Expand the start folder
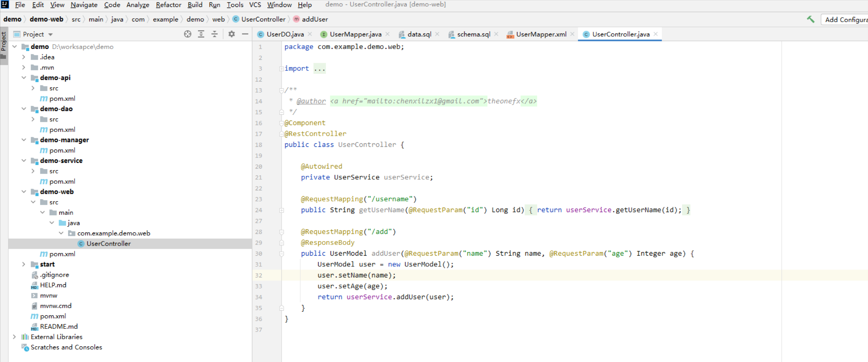868x362 pixels. [x=24, y=264]
